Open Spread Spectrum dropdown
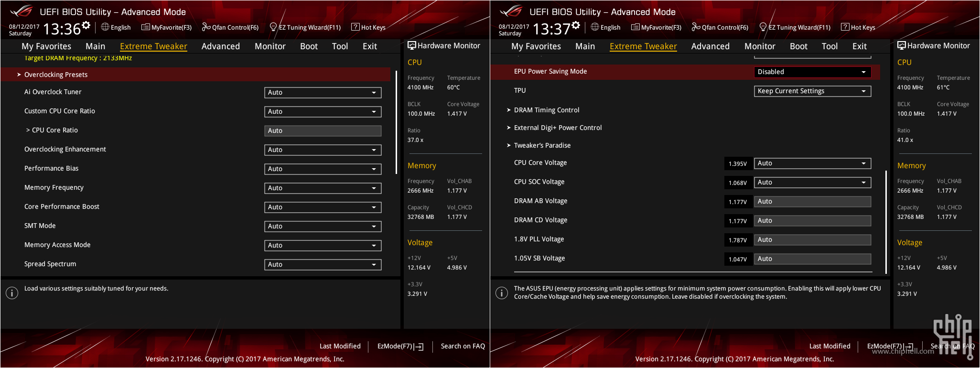This screenshot has height=368, width=980. [323, 264]
